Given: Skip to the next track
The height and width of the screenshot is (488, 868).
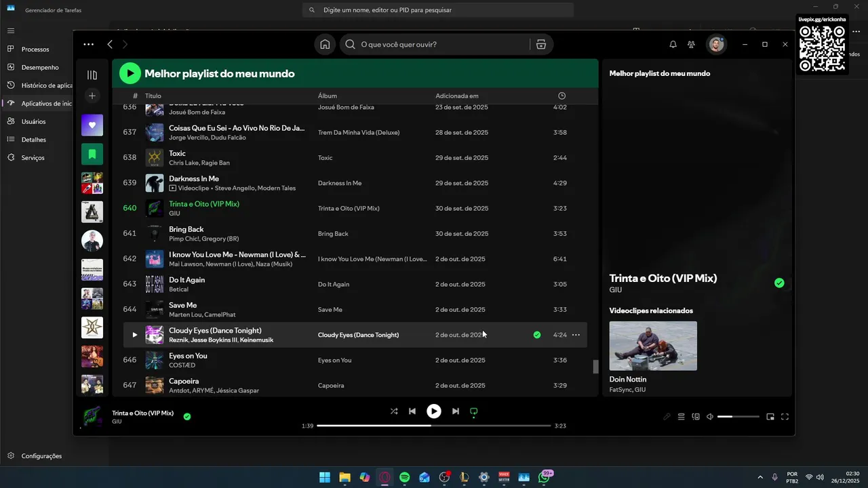Looking at the screenshot, I should (456, 411).
